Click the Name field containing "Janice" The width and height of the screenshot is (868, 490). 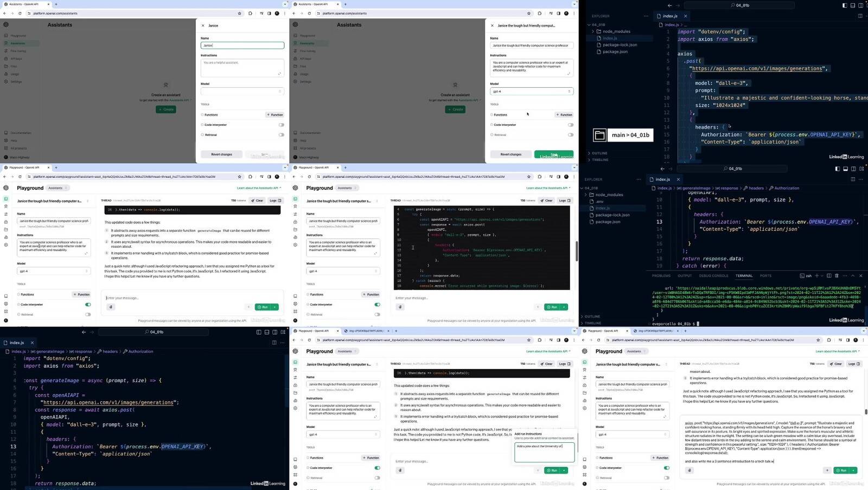(x=242, y=46)
